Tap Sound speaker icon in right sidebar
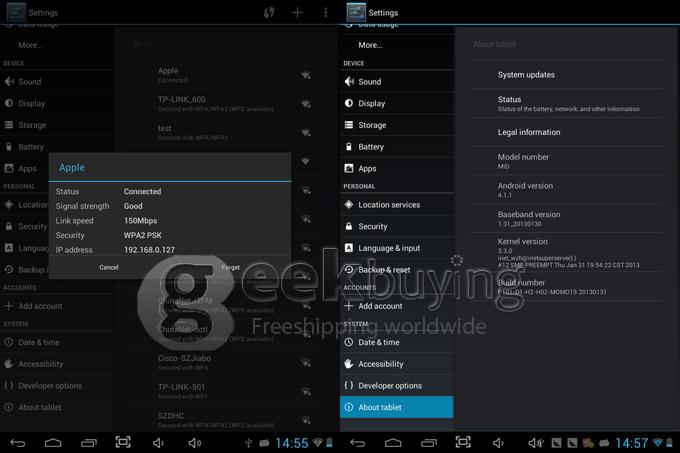This screenshot has width=680, height=453. click(349, 81)
